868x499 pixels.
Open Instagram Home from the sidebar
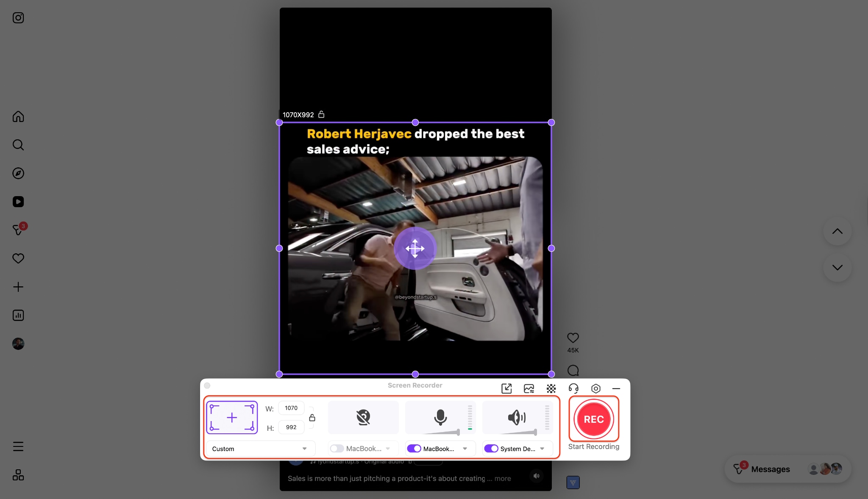(18, 116)
